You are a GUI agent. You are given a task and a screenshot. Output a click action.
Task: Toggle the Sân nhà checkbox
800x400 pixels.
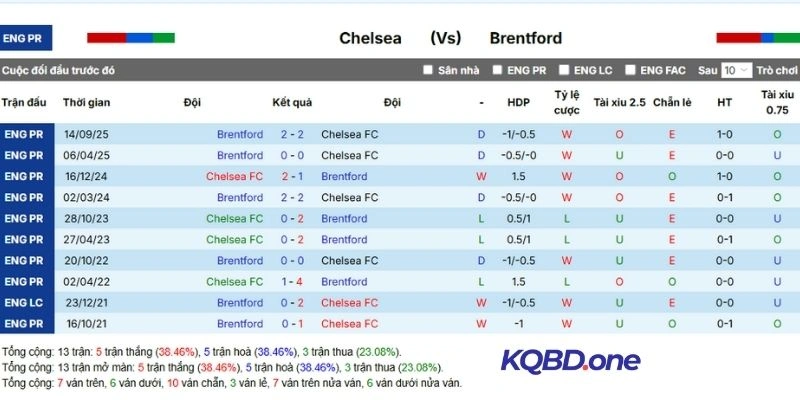pos(428,70)
